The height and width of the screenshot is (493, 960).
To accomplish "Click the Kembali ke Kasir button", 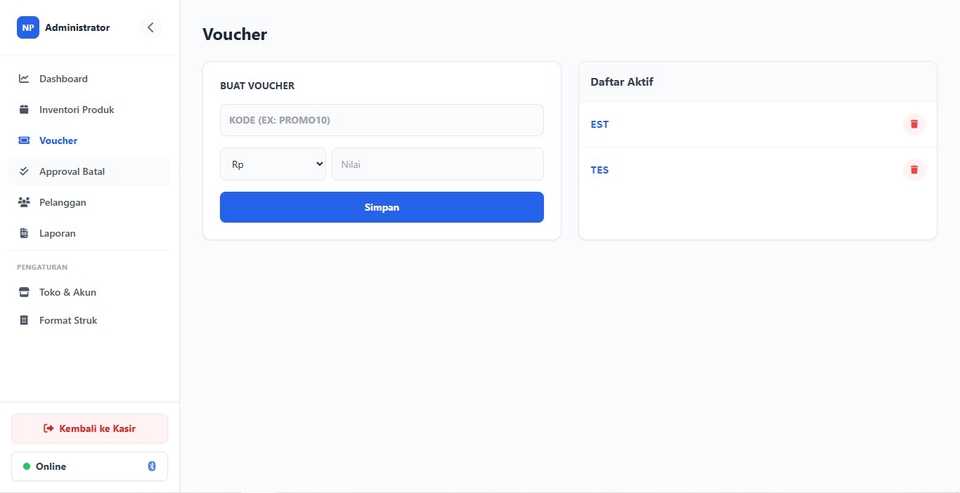I will pos(89,428).
